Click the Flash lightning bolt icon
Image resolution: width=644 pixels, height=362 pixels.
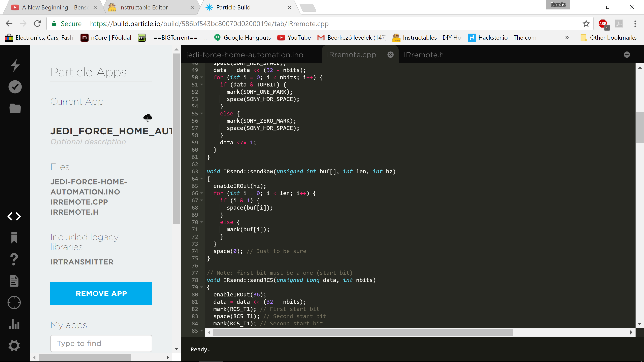(15, 65)
